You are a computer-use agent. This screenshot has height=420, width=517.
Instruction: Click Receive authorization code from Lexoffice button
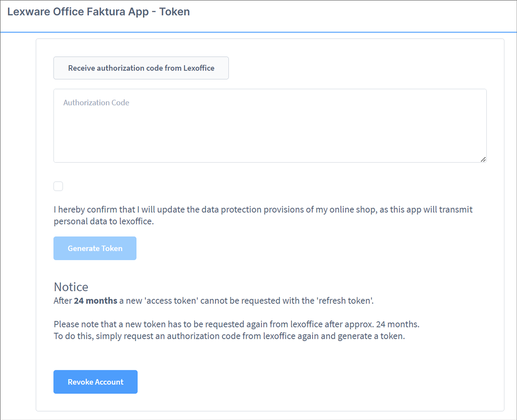(141, 68)
